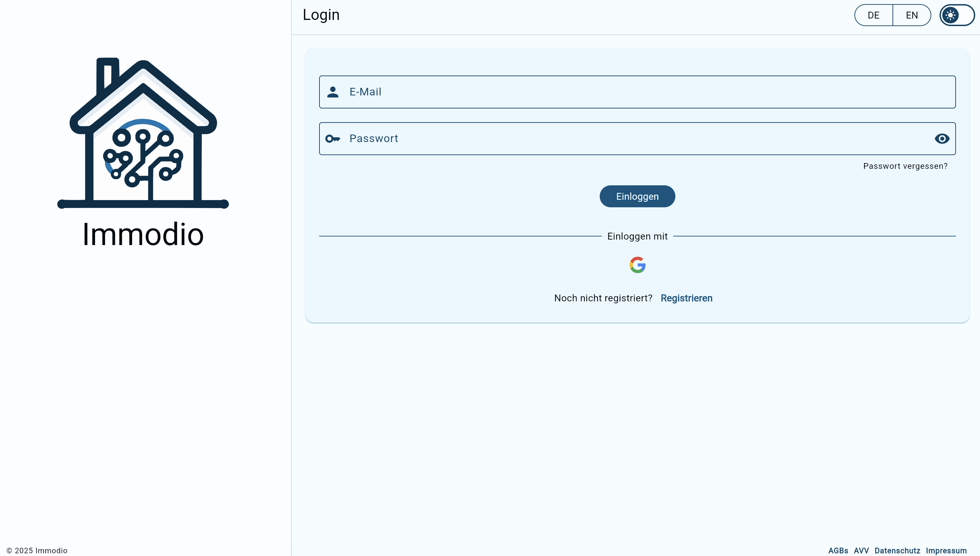Click the sun icon in theme switch
980x556 pixels.
pyautogui.click(x=950, y=15)
